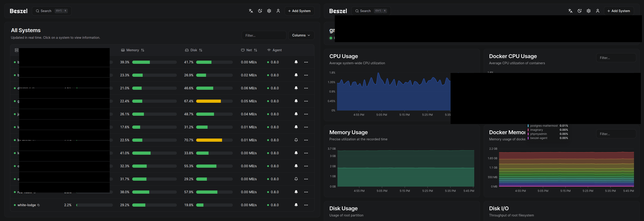Click bell icon in white-lodge row
The height and width of the screenshot is (221, 644).
(x=296, y=205)
